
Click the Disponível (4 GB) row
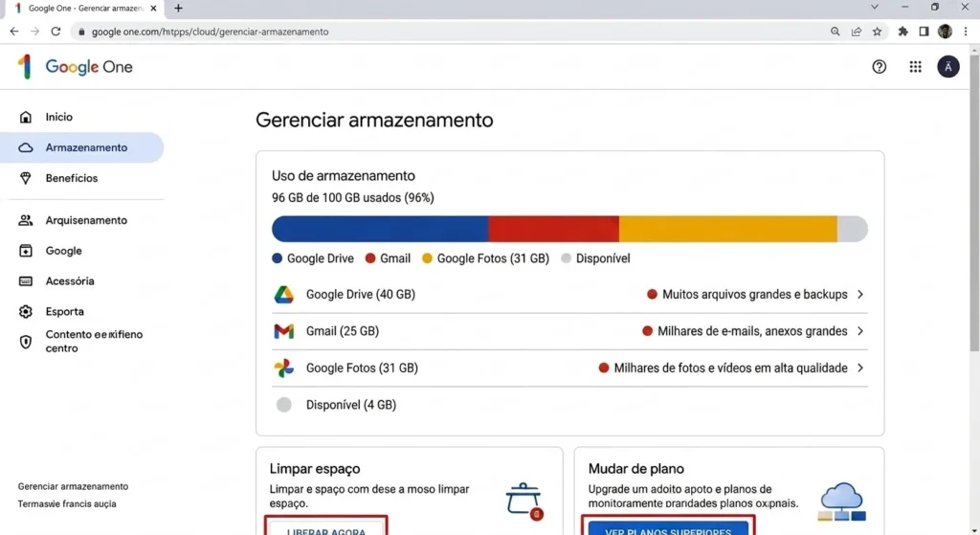tap(570, 405)
